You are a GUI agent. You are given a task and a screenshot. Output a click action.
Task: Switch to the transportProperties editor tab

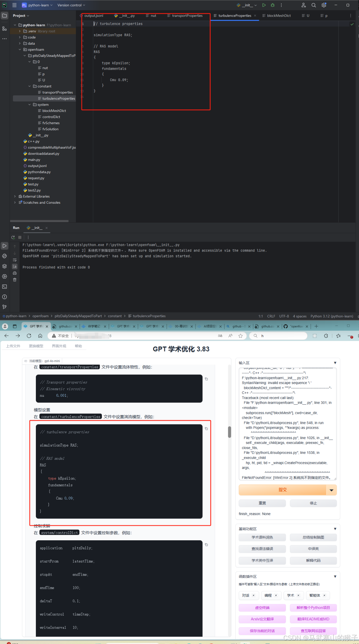point(185,16)
